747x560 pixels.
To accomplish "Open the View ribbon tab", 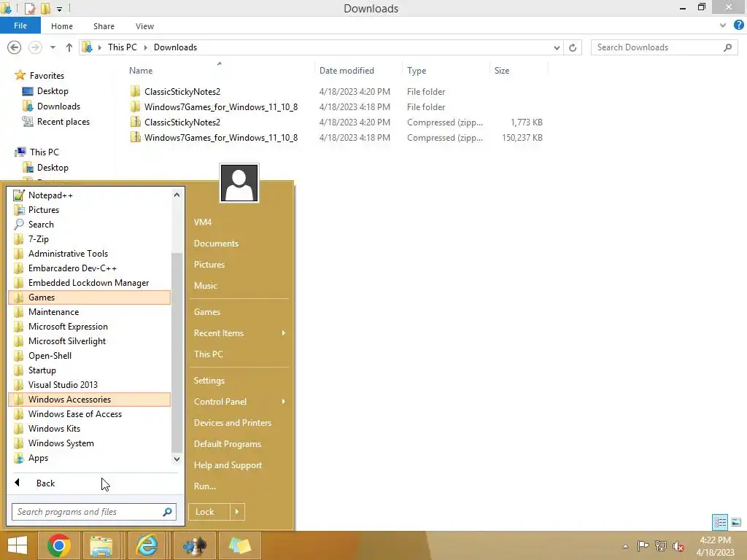I will [x=144, y=26].
